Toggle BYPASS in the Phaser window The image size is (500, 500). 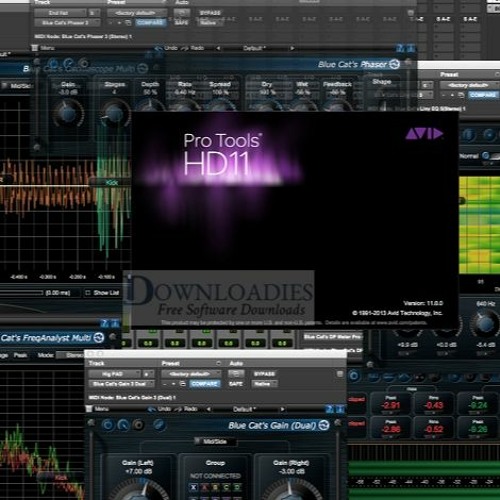(x=210, y=13)
